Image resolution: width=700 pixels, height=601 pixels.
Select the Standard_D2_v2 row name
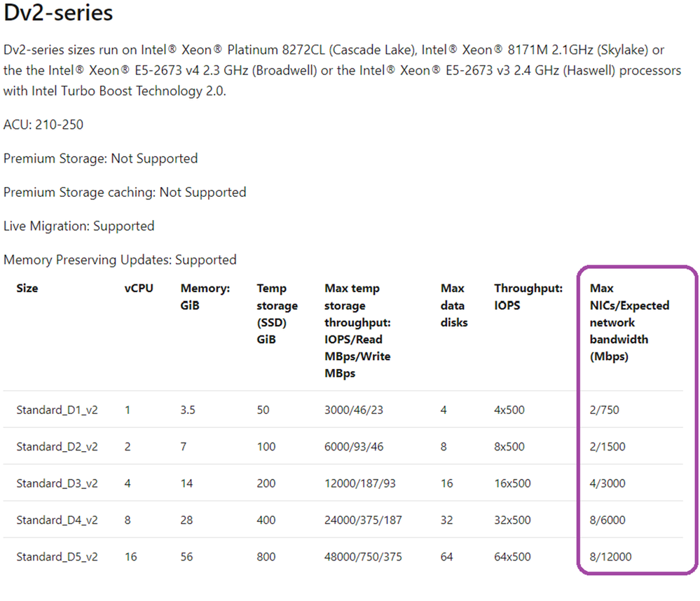point(57,446)
